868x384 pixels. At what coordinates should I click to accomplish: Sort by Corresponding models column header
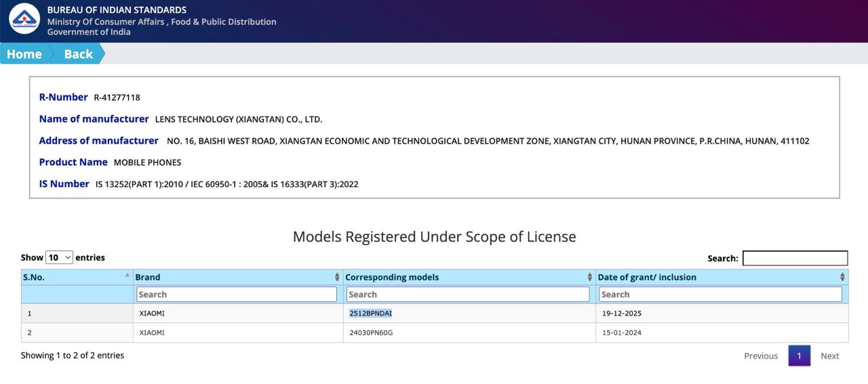tap(469, 277)
